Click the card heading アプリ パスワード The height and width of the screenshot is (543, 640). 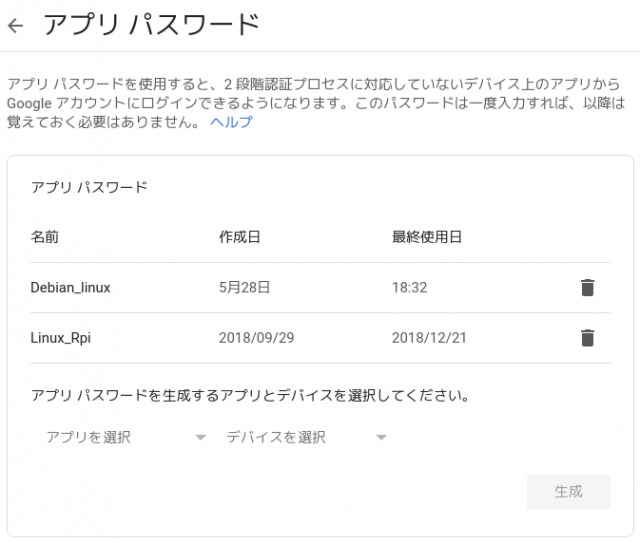(89, 187)
